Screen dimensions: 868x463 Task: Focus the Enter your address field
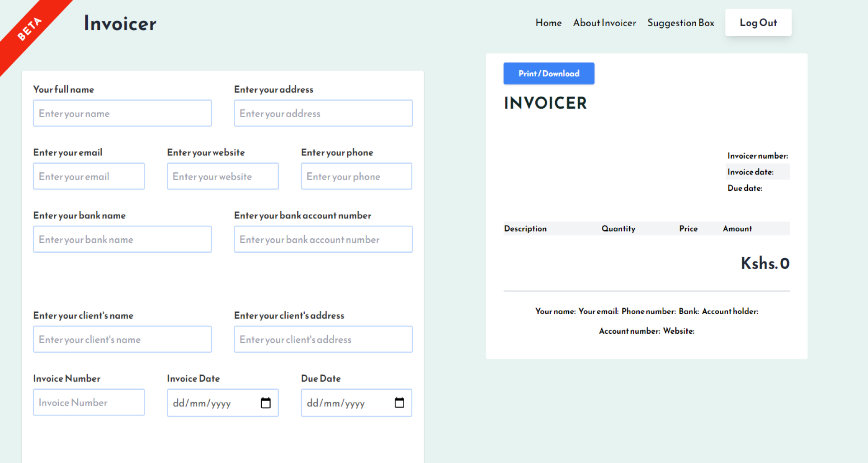click(x=323, y=113)
